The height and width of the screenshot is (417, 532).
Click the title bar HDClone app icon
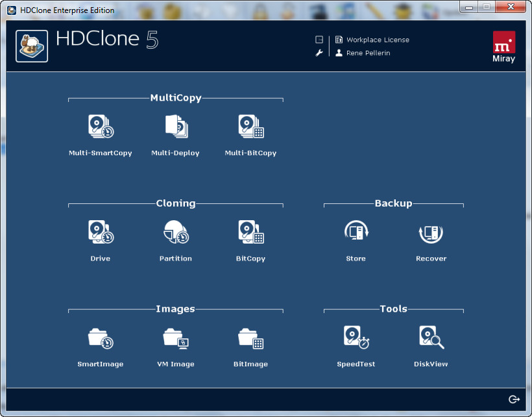click(12, 10)
